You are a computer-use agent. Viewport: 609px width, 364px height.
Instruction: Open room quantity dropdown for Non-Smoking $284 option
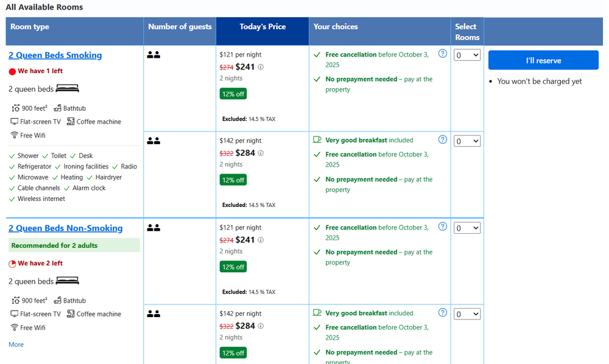pyautogui.click(x=467, y=314)
